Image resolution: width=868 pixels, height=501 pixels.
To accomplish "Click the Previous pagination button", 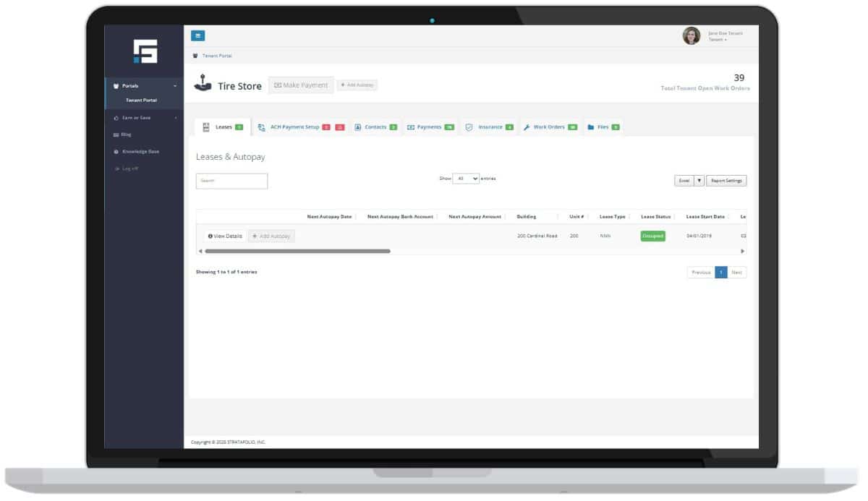I will (701, 273).
